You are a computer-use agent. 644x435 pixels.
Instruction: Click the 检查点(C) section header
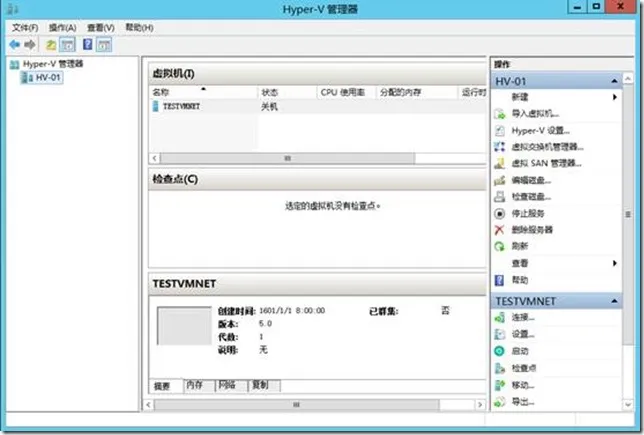click(317, 179)
